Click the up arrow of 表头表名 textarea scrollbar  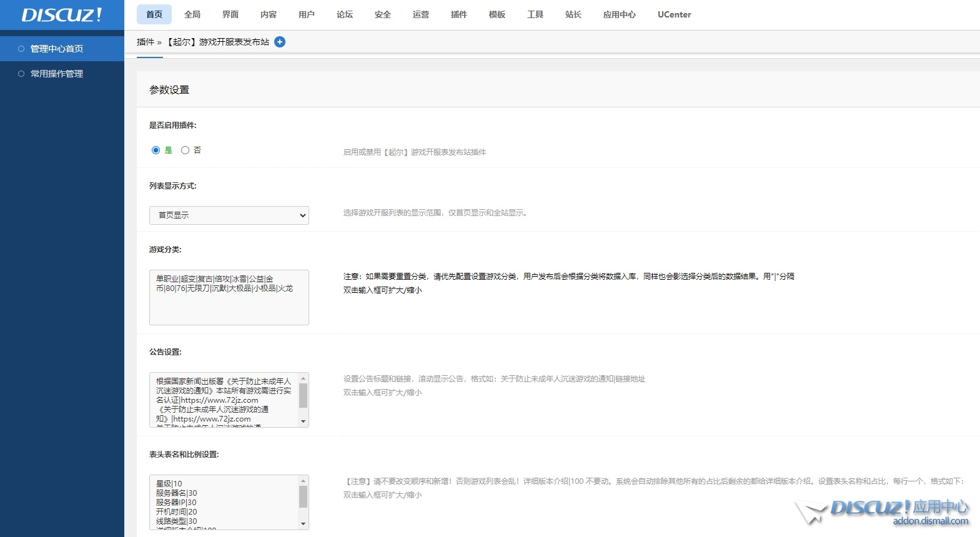304,480
